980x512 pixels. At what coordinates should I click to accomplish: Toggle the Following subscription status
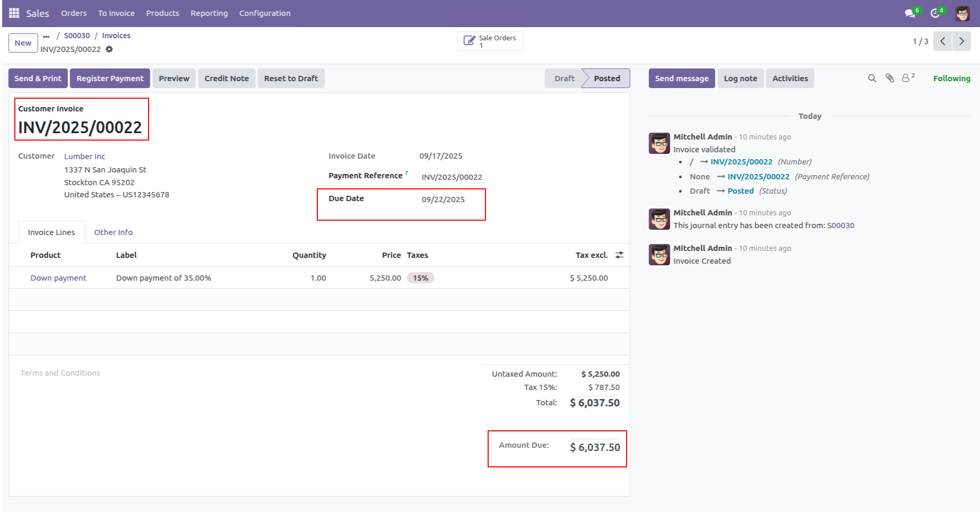pyautogui.click(x=951, y=79)
